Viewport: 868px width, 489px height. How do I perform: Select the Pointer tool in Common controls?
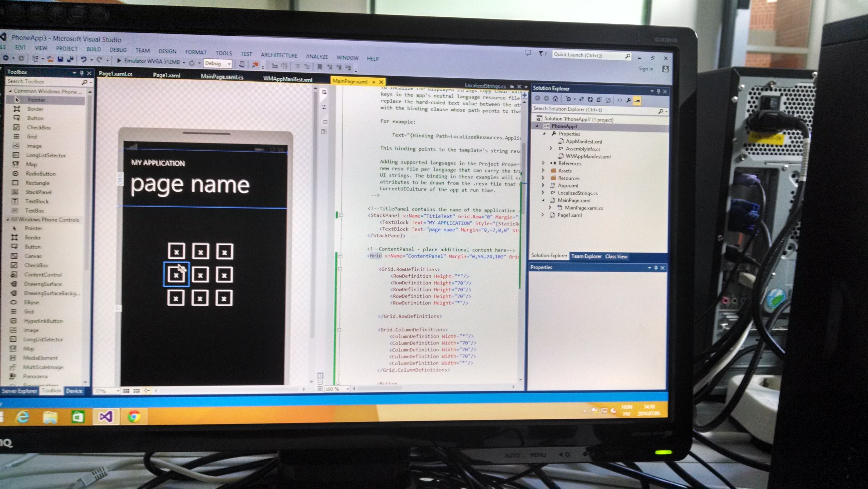click(x=36, y=100)
